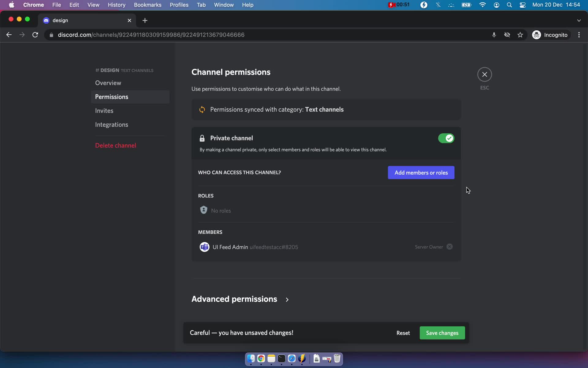Click the private channel lock icon
This screenshot has height=368, width=588.
[x=202, y=138]
